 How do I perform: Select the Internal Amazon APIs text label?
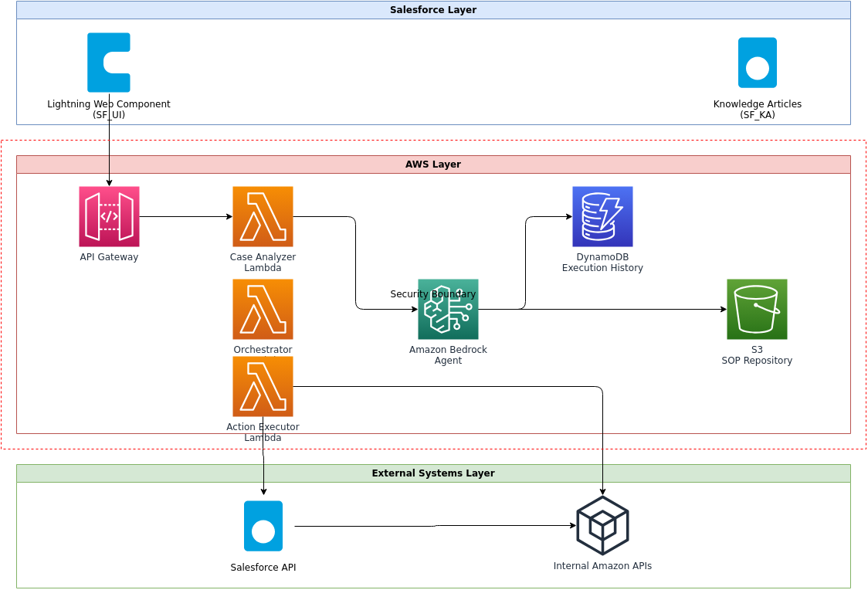tap(602, 566)
